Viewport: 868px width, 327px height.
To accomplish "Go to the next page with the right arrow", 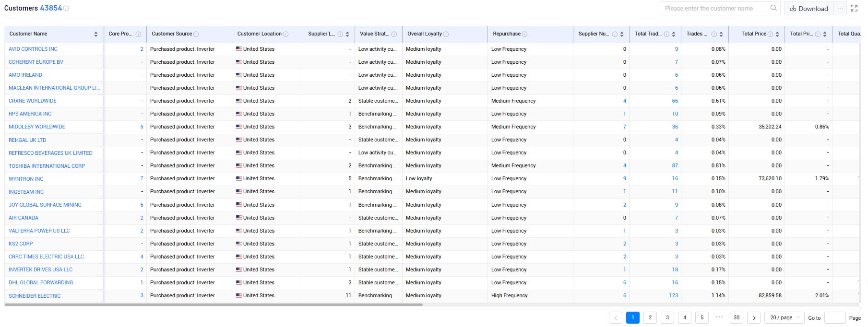I will tap(754, 318).
